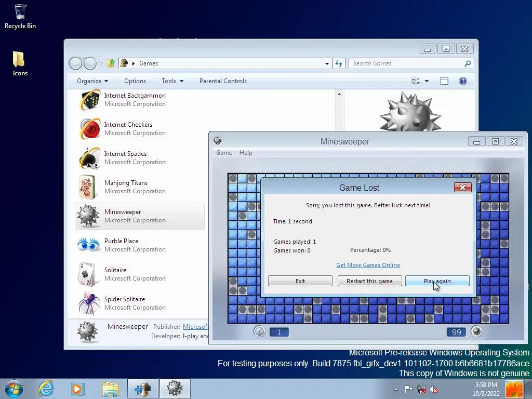
Task: Click the clock timer icon in Minesweeper
Action: (x=259, y=331)
